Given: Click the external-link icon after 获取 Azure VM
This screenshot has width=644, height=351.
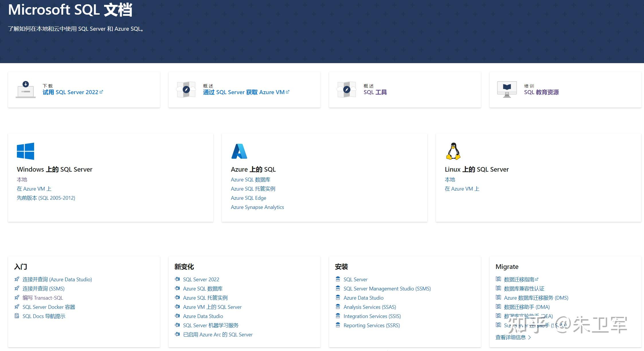Looking at the screenshot, I should pyautogui.click(x=287, y=92).
